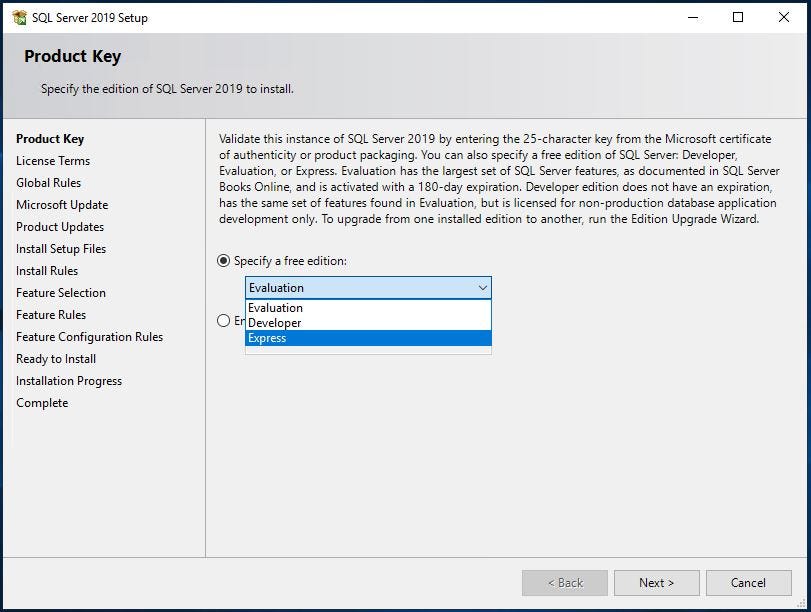Click the SQL Server Setup title bar icon
The image size is (811, 612).
20,17
